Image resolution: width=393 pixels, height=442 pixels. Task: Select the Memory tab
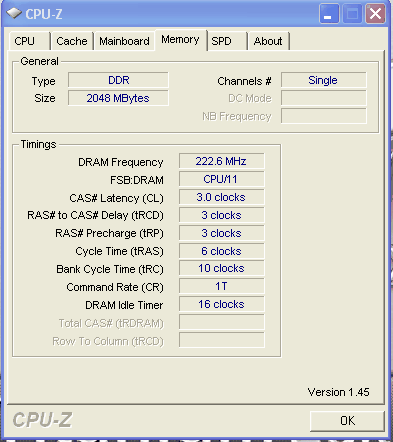click(180, 40)
